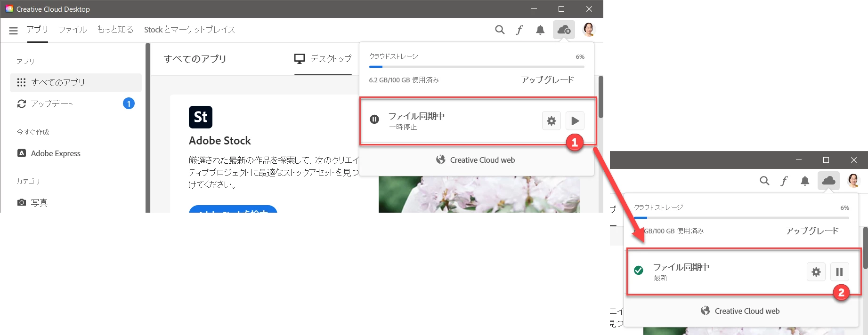
Task: Open the profile avatar in main window
Action: pyautogui.click(x=589, y=30)
